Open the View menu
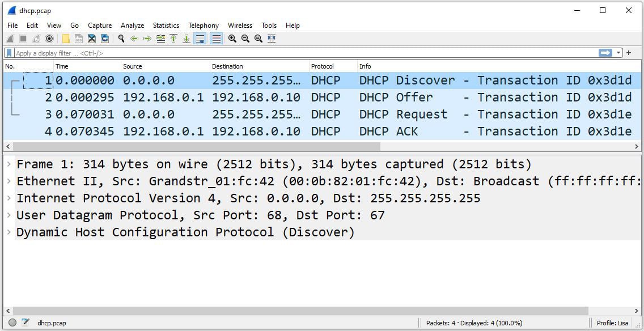Viewport: 644px width, 331px height. click(54, 26)
